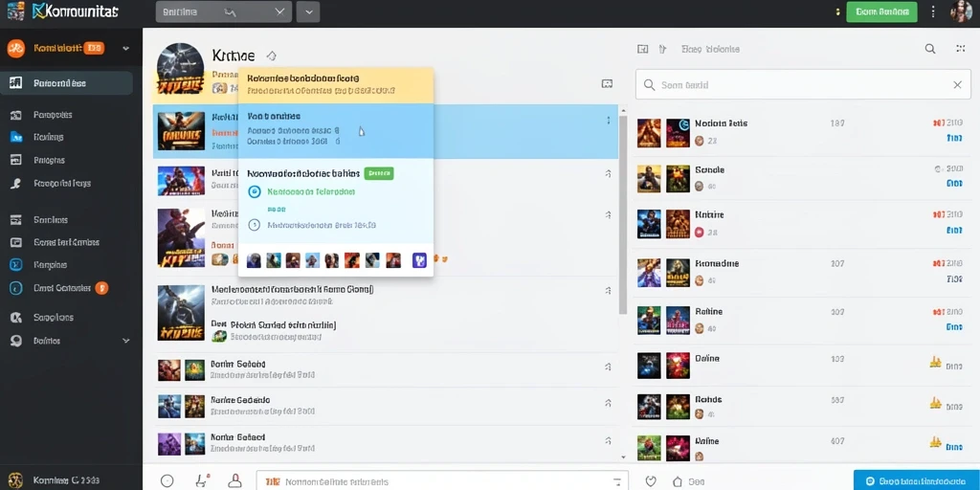Click the scrollbar down arrow of the main list
The height and width of the screenshot is (490, 980).
coord(622,458)
